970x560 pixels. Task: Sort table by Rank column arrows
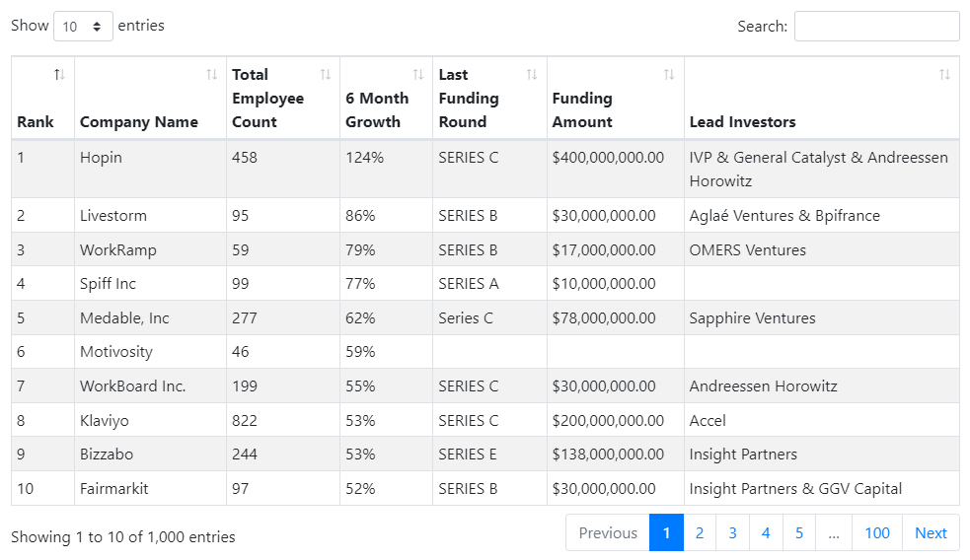[59, 75]
